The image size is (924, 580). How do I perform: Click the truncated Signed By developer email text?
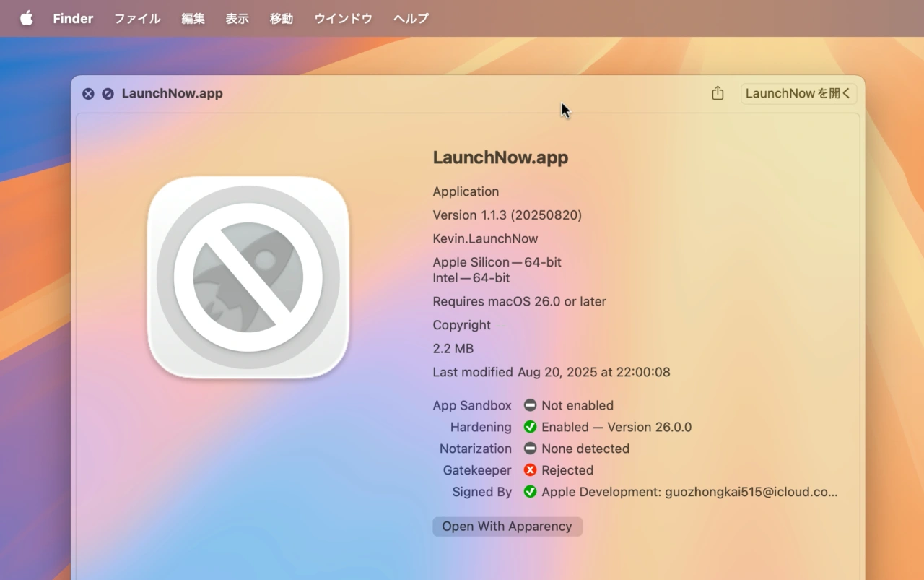tap(689, 492)
